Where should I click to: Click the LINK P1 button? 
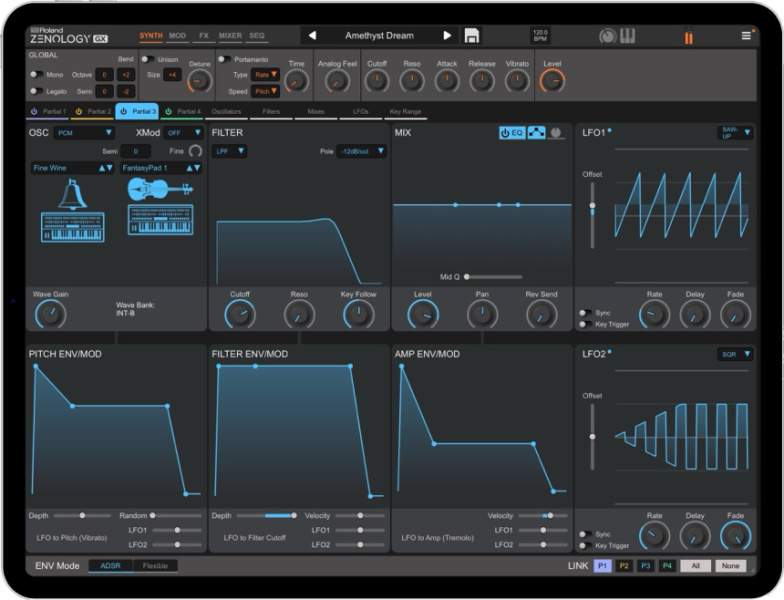tap(602, 566)
